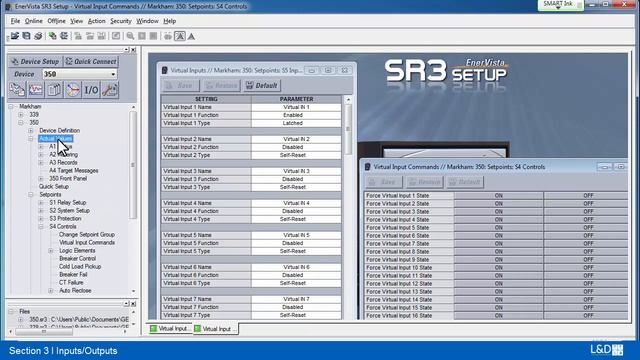Click the I/O icon button
640x360 pixels.
[x=91, y=89]
